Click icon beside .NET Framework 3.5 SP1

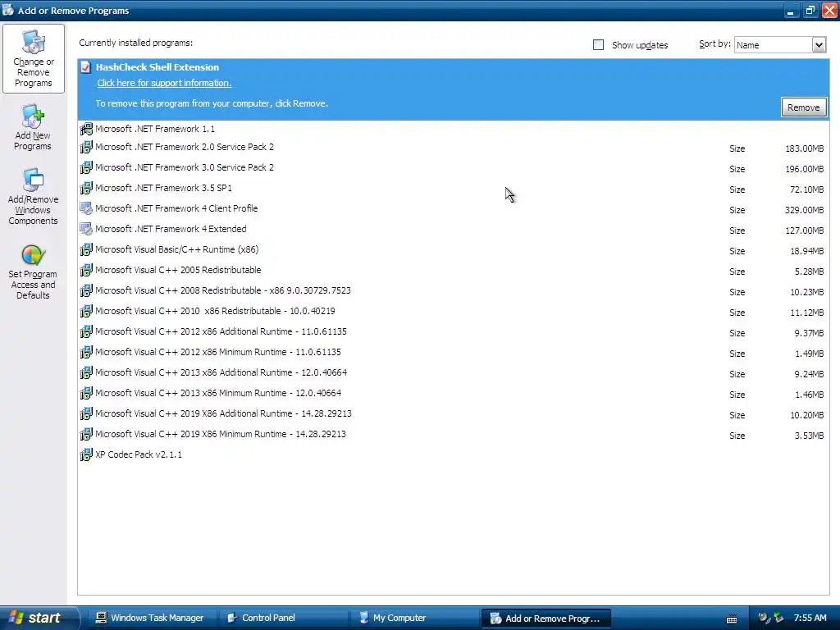[x=85, y=188]
